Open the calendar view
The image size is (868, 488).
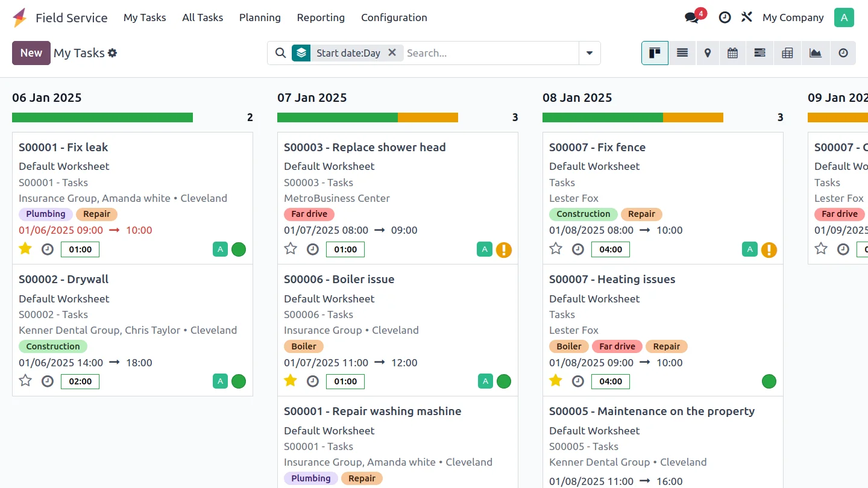coord(732,53)
